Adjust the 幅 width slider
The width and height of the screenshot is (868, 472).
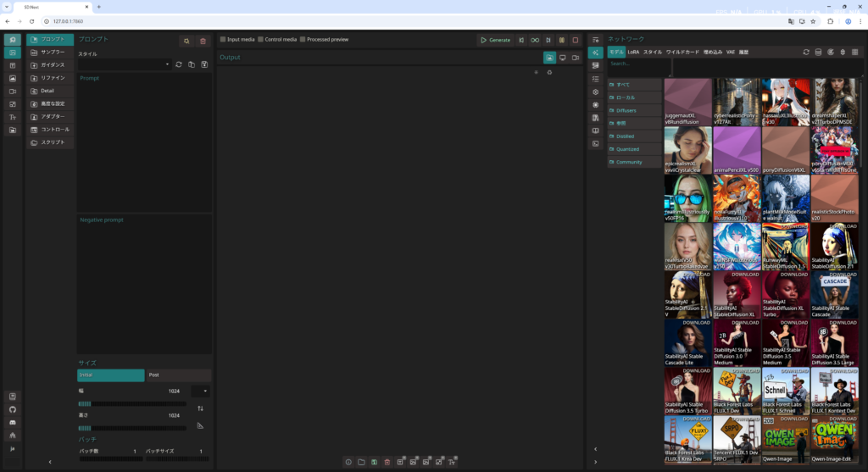tap(131, 403)
